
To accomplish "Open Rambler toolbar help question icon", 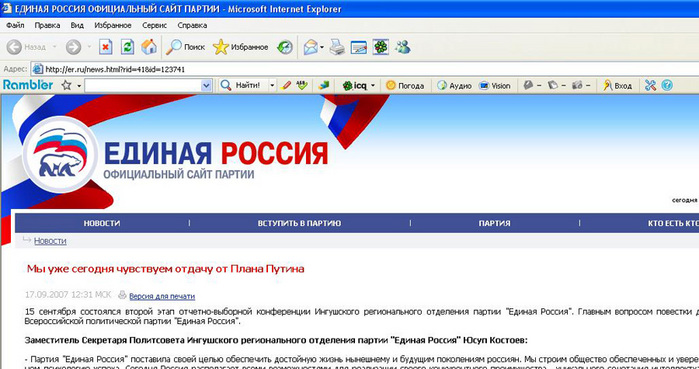I will (x=667, y=85).
